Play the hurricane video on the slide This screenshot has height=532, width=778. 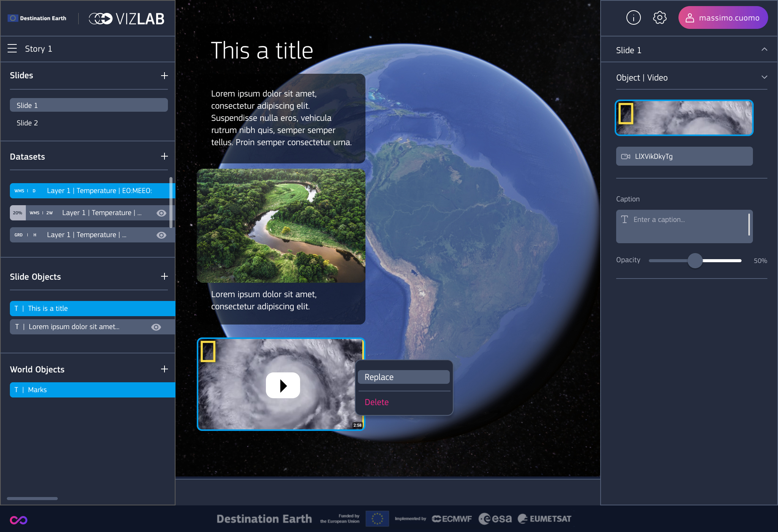click(283, 385)
